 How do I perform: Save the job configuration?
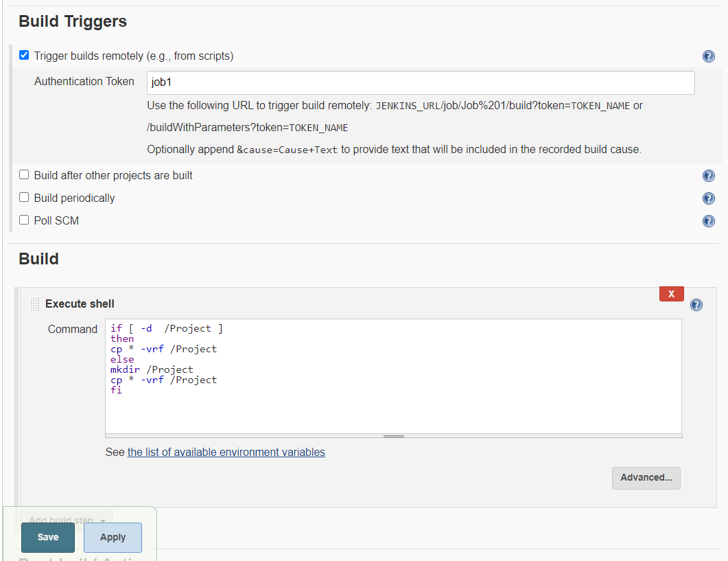pyautogui.click(x=47, y=537)
